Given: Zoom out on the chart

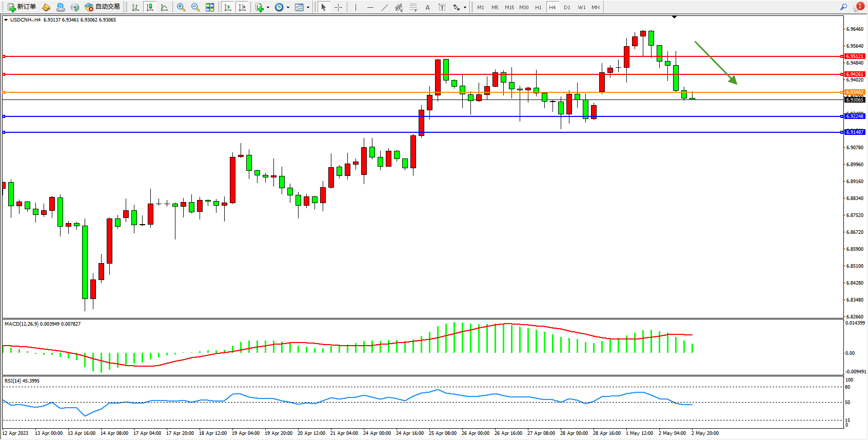Looking at the screenshot, I should point(195,7).
